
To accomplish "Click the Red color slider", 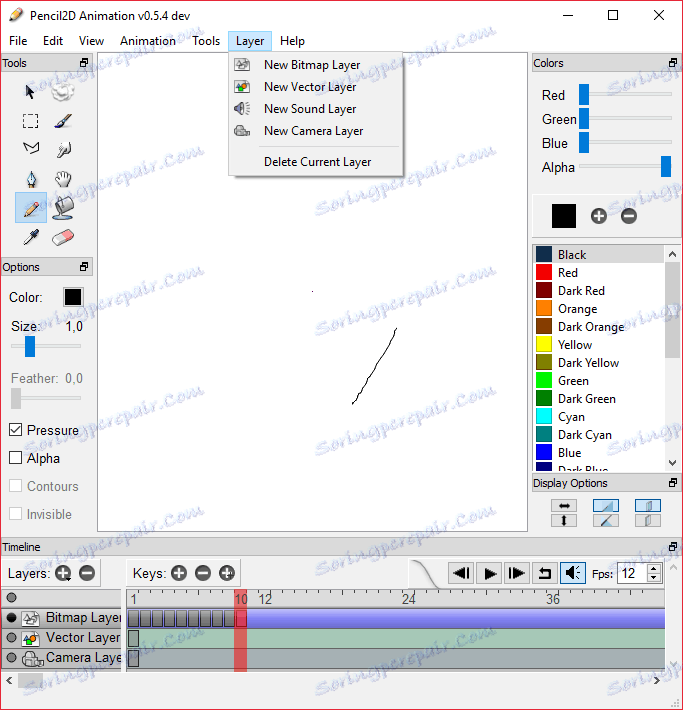I will (625, 94).
